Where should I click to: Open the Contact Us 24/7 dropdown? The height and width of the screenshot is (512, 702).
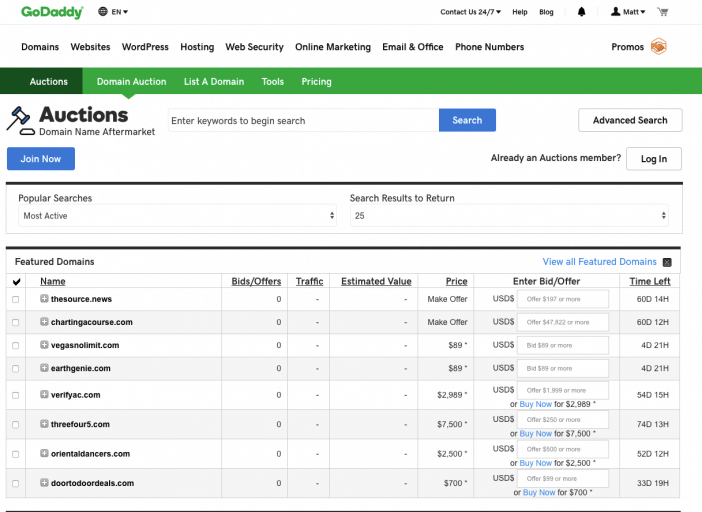[x=471, y=12]
